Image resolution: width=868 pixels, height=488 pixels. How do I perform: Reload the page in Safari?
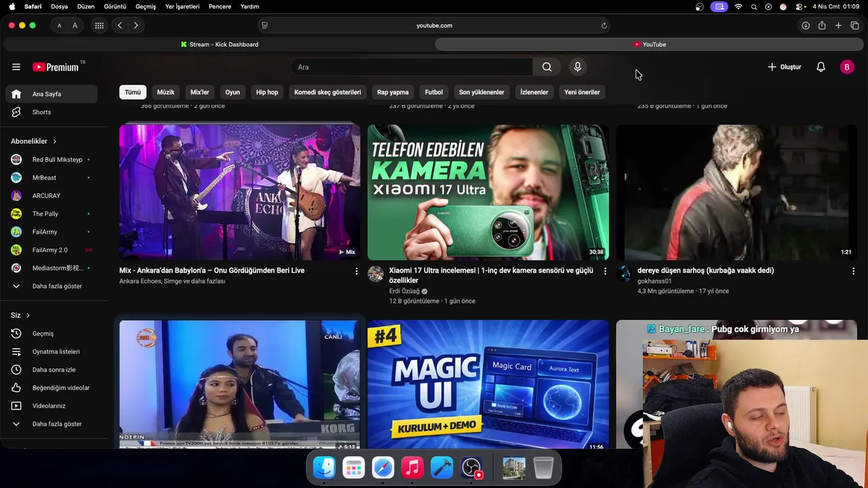click(x=604, y=26)
